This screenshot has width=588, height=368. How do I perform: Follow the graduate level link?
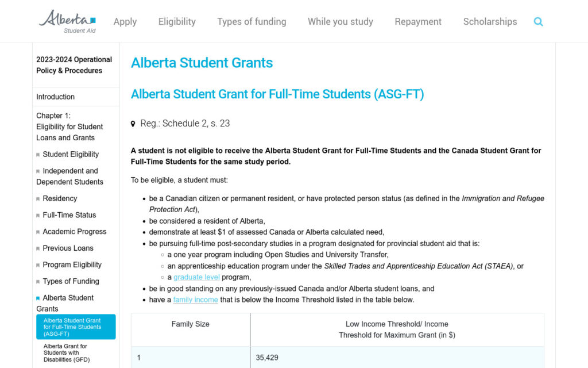point(196,277)
